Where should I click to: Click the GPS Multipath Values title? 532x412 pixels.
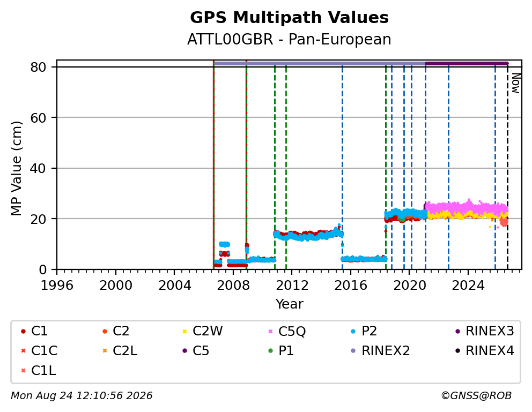[x=289, y=18]
